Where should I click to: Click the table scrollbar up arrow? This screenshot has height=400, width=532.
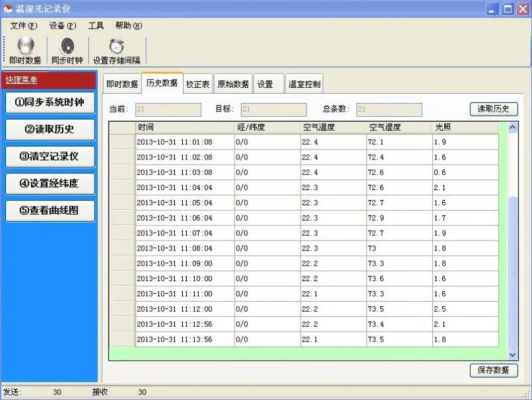pos(512,127)
